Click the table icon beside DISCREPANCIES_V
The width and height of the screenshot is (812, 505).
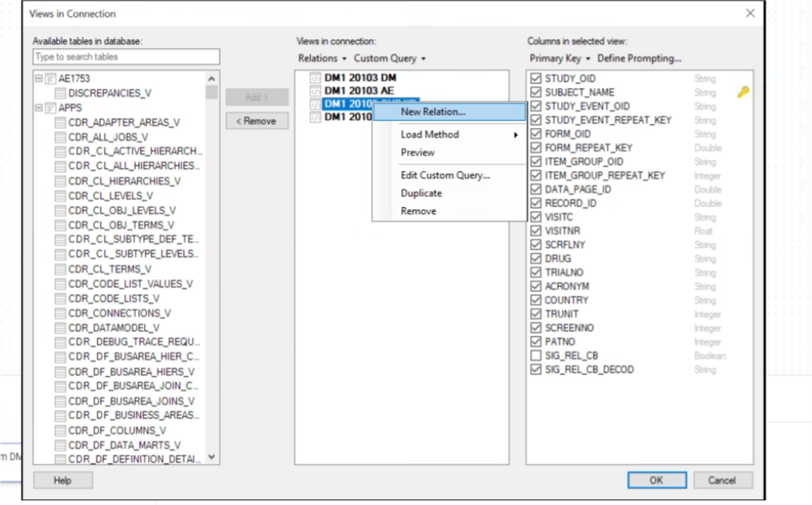click(61, 93)
